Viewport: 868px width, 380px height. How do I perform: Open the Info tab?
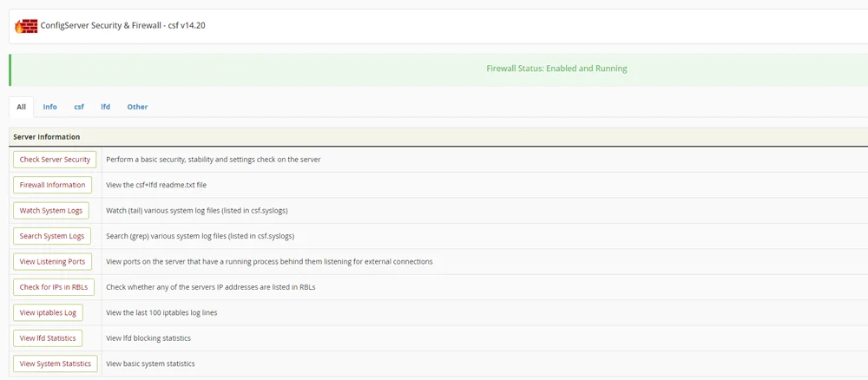tap(49, 107)
